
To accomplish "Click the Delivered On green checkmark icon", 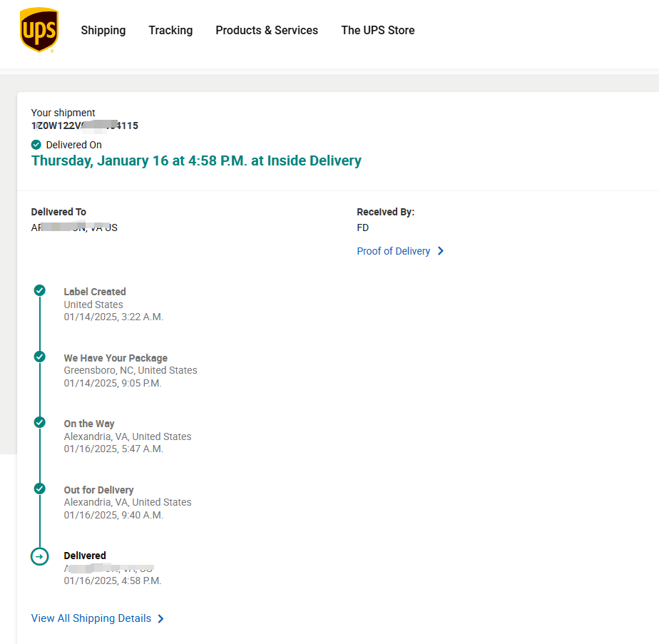I will [36, 145].
